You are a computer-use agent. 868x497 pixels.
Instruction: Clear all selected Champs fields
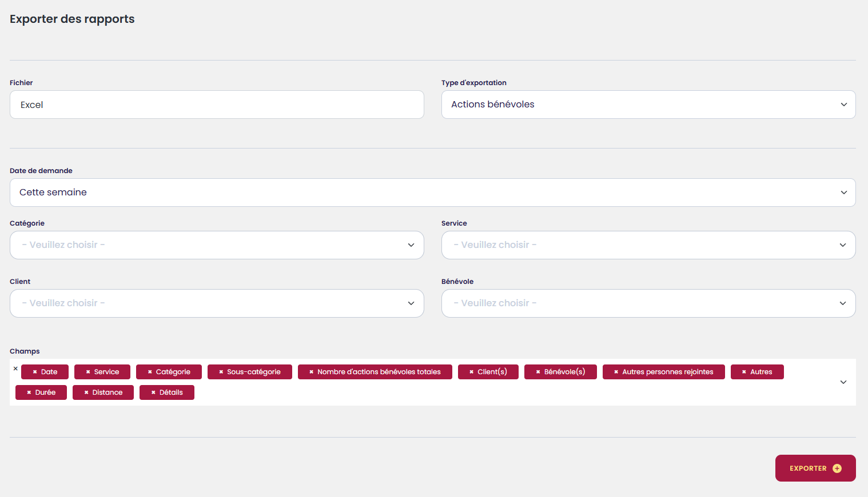15,368
